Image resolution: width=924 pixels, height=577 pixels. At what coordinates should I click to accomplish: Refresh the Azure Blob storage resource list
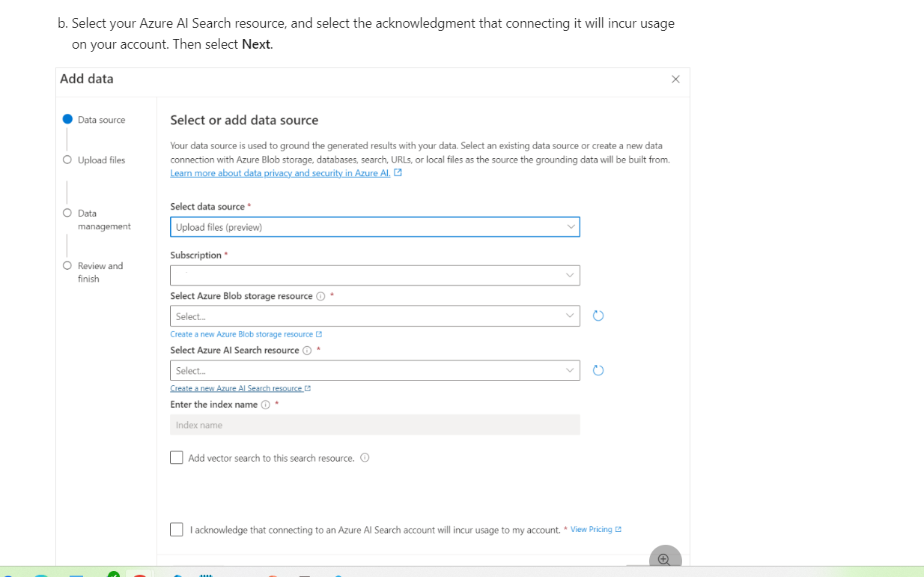point(598,315)
